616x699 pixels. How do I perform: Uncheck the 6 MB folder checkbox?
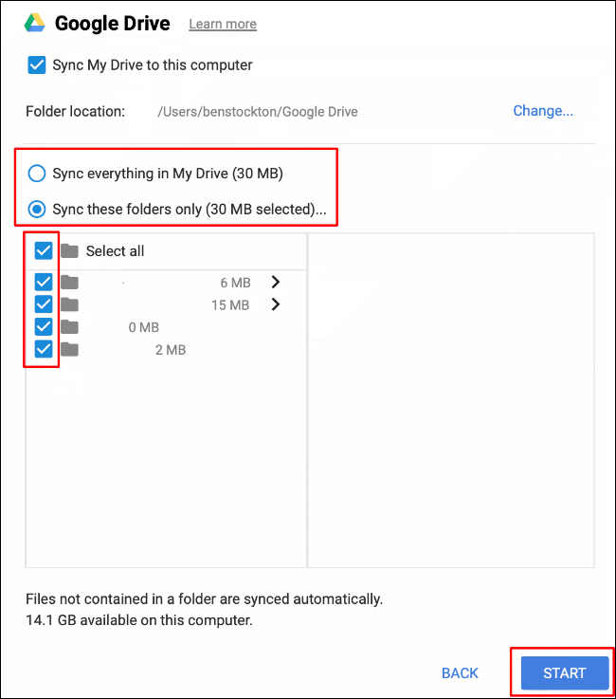(44, 282)
